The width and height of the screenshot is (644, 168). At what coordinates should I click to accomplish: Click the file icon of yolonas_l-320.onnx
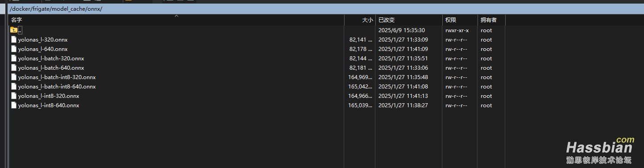pyautogui.click(x=14, y=39)
